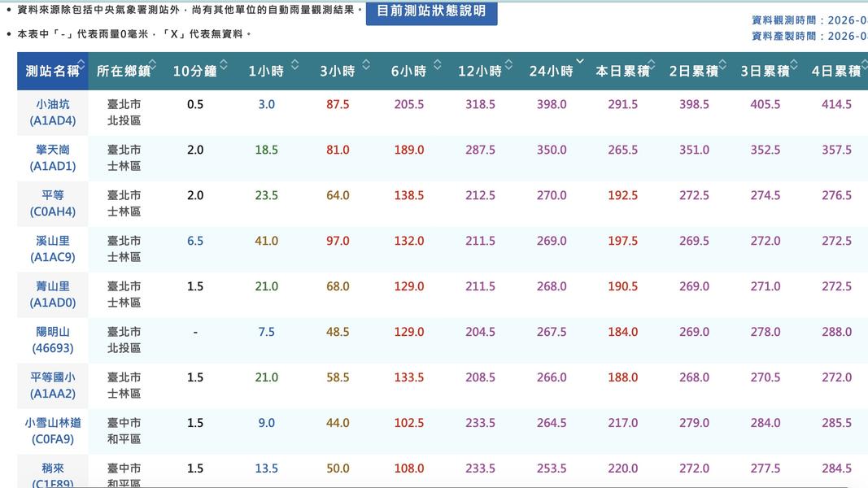Select 擎天崗 6小時 value 189.0

point(409,150)
